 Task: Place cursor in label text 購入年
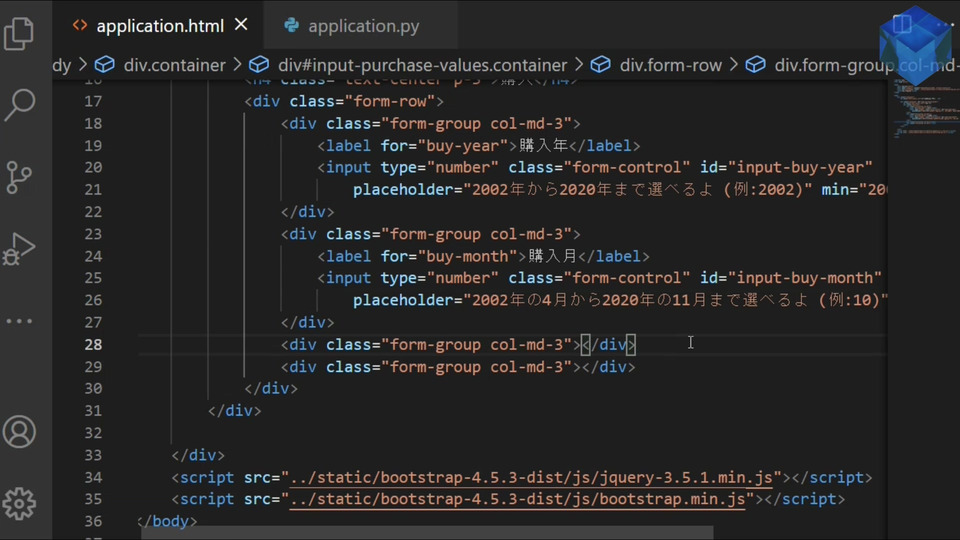pos(544,146)
